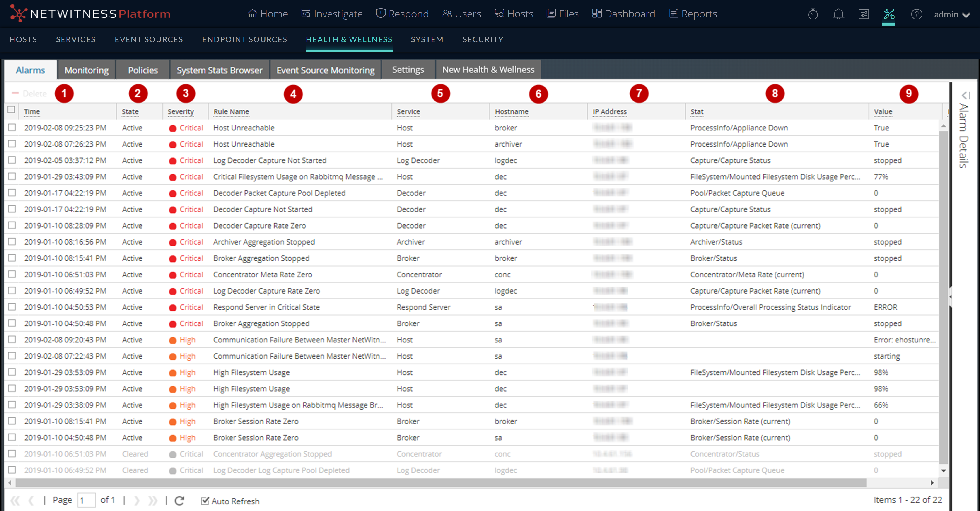980x511 pixels.
Task: Toggle the Auto Refresh checkbox
Action: [205, 501]
